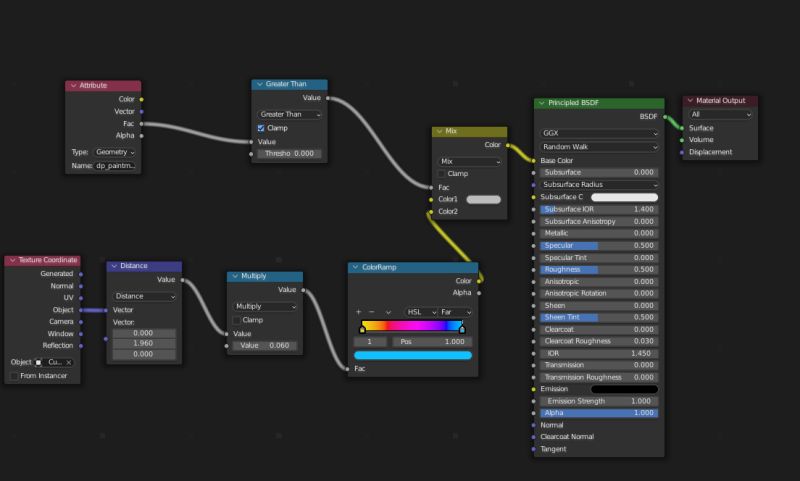Edit Attribute Name field dp_paintm

tap(115, 166)
